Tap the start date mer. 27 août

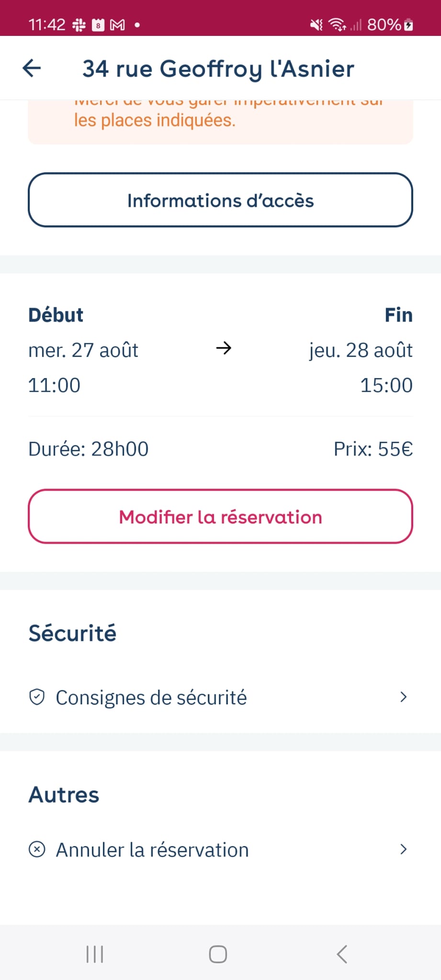coord(83,350)
